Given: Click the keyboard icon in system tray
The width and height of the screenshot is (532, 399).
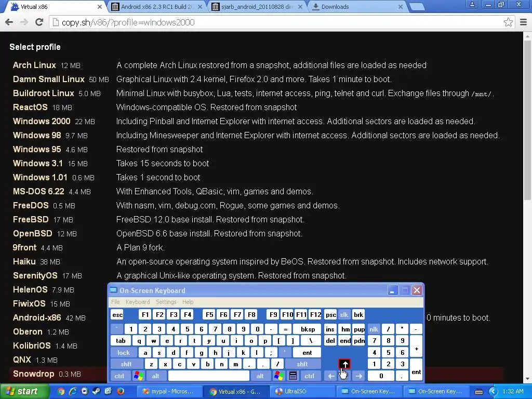Looking at the screenshot, I should pyautogui.click(x=478, y=392).
